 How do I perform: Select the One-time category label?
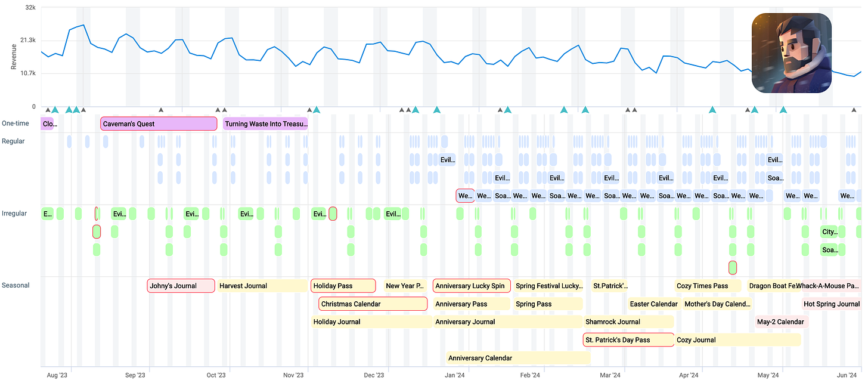coord(15,123)
